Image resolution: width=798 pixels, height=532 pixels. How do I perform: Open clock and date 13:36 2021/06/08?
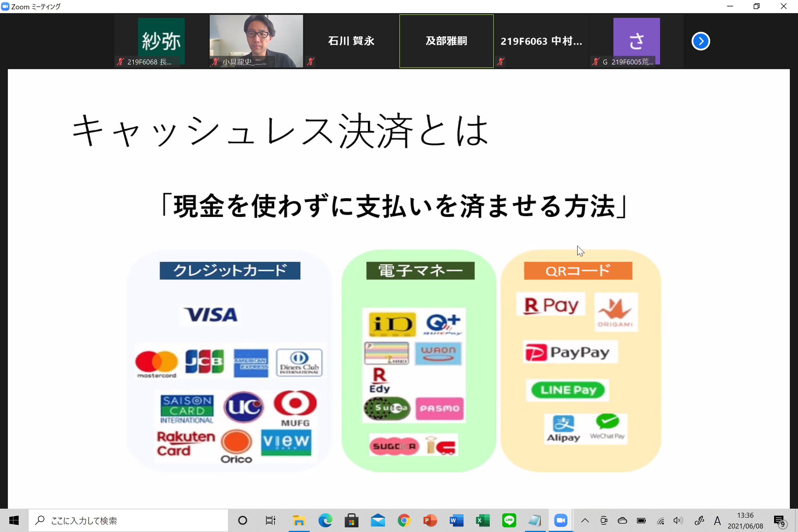[745, 520]
